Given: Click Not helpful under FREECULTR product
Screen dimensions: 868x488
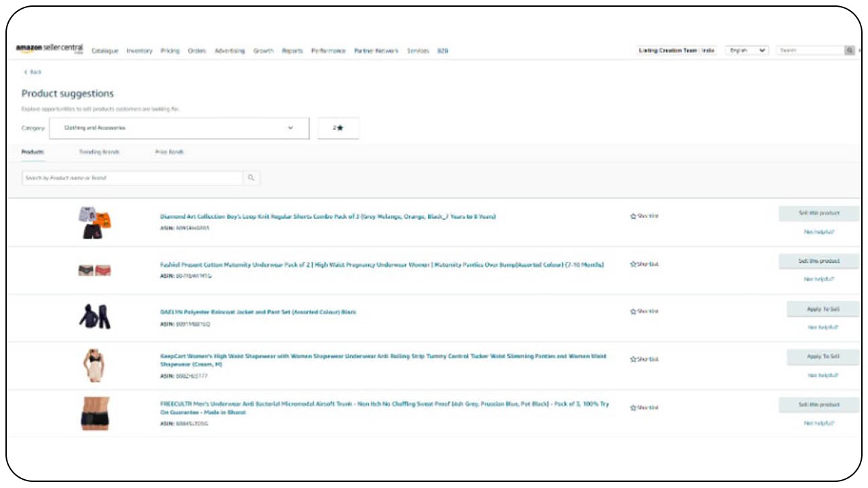Looking at the screenshot, I should tap(818, 423).
